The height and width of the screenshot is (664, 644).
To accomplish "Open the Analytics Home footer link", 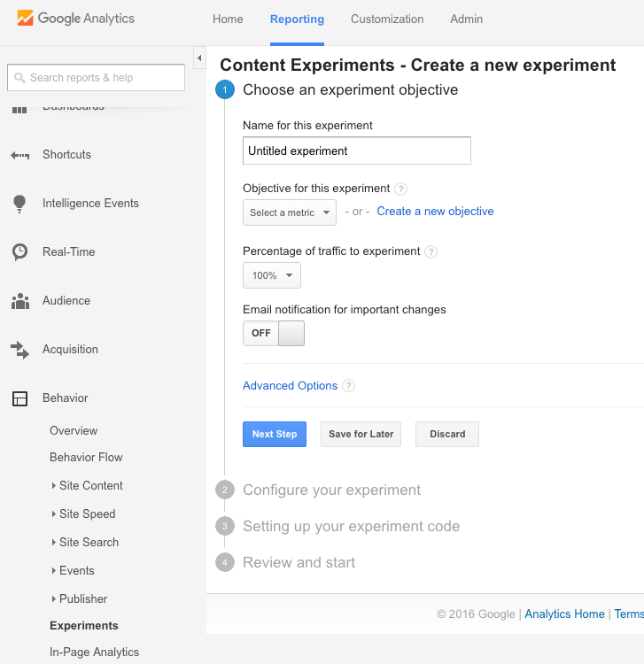I will tap(564, 614).
